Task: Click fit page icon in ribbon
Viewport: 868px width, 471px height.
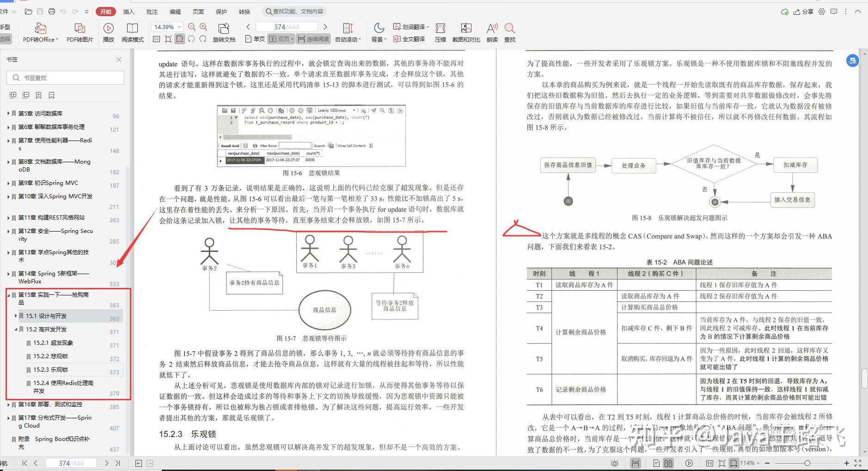Action: pos(168,39)
